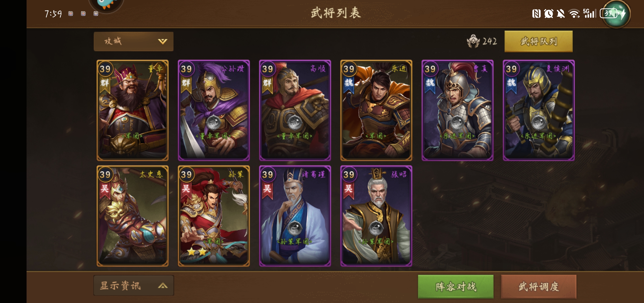The image size is (644, 303).
Task: Open the 攻城 filter dropdown
Action: [x=133, y=41]
